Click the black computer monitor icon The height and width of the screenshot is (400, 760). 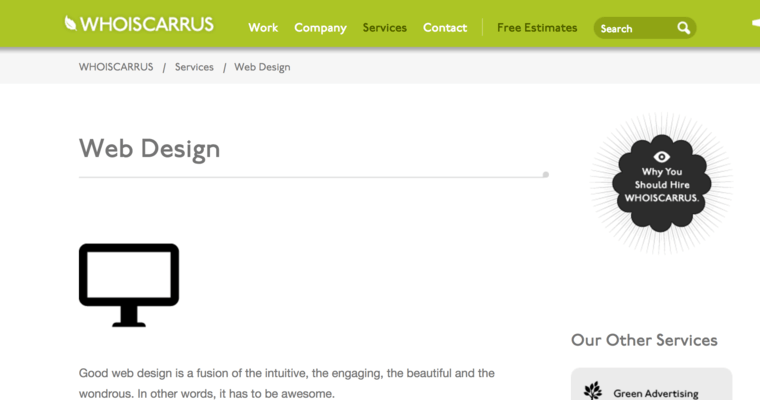pyautogui.click(x=129, y=284)
